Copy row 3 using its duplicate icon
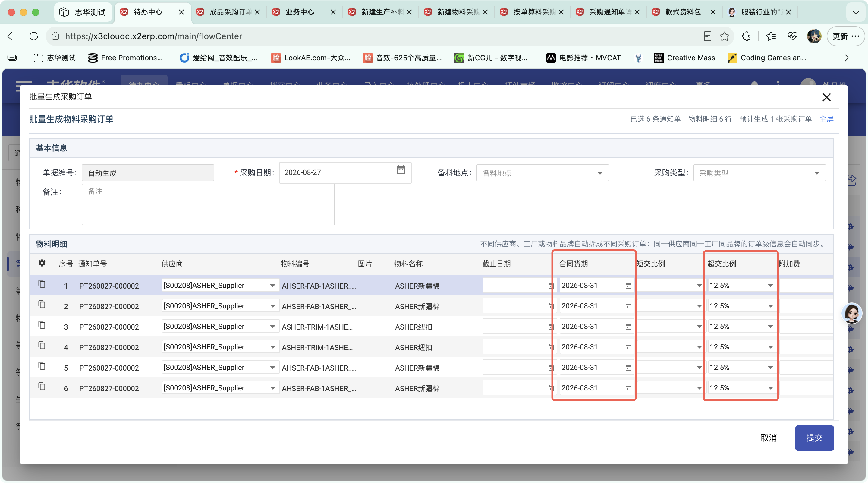The image size is (868, 483). pyautogui.click(x=42, y=325)
